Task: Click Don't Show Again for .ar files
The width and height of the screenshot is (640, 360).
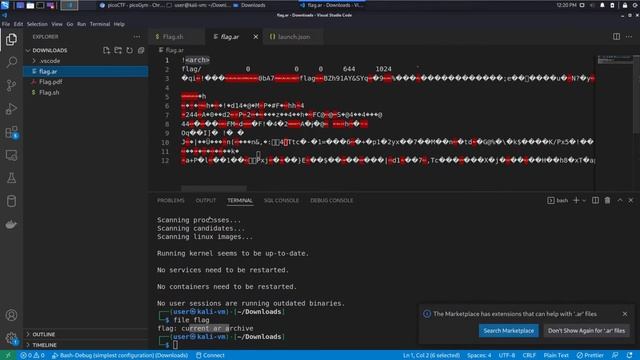Action: pyautogui.click(x=586, y=331)
